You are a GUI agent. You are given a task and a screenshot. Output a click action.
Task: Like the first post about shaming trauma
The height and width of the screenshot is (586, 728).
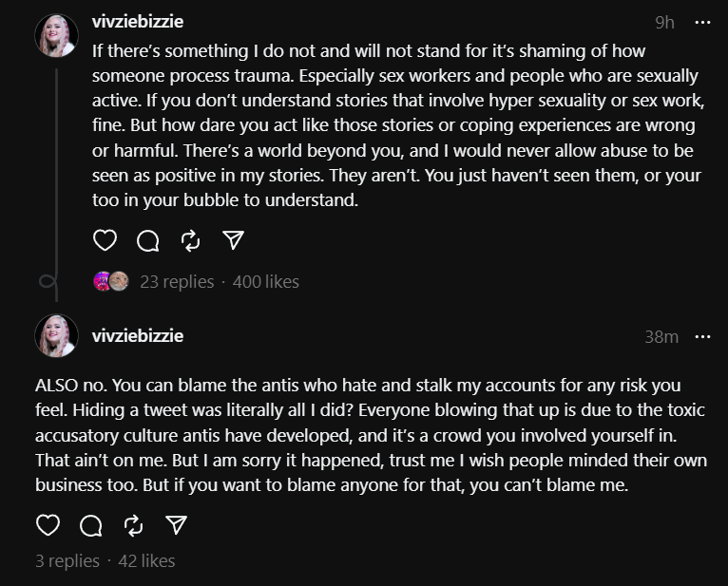pyautogui.click(x=105, y=240)
